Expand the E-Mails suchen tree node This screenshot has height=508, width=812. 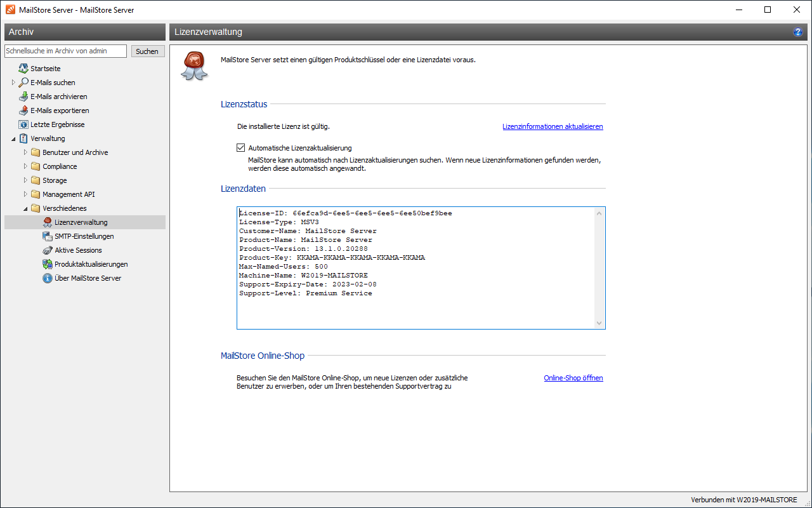pyautogui.click(x=13, y=83)
